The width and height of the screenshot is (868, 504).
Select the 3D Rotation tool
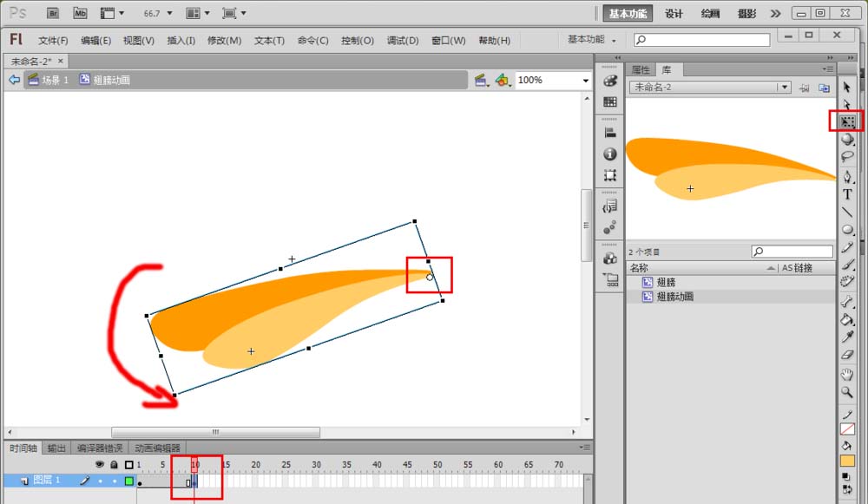(847, 140)
